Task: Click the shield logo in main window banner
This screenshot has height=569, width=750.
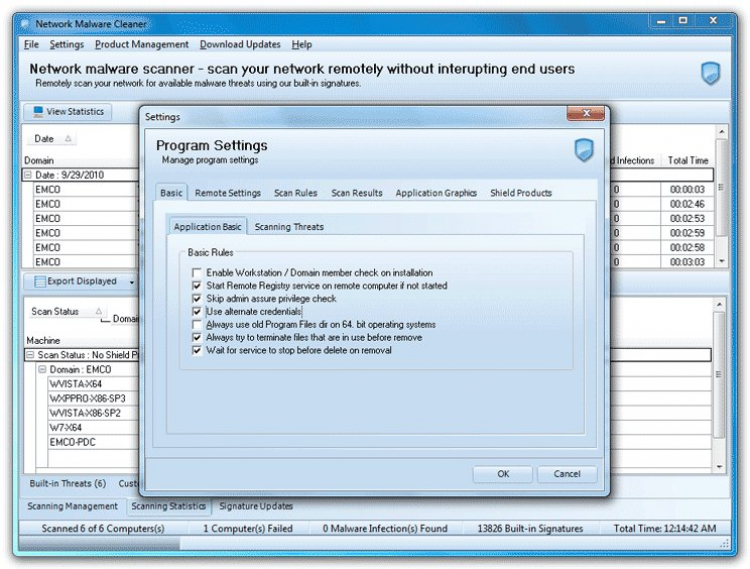Action: pos(711,73)
